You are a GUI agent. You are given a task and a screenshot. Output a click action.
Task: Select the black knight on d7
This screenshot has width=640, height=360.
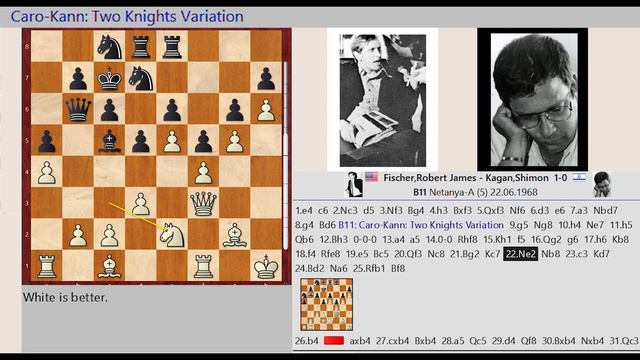(140, 78)
